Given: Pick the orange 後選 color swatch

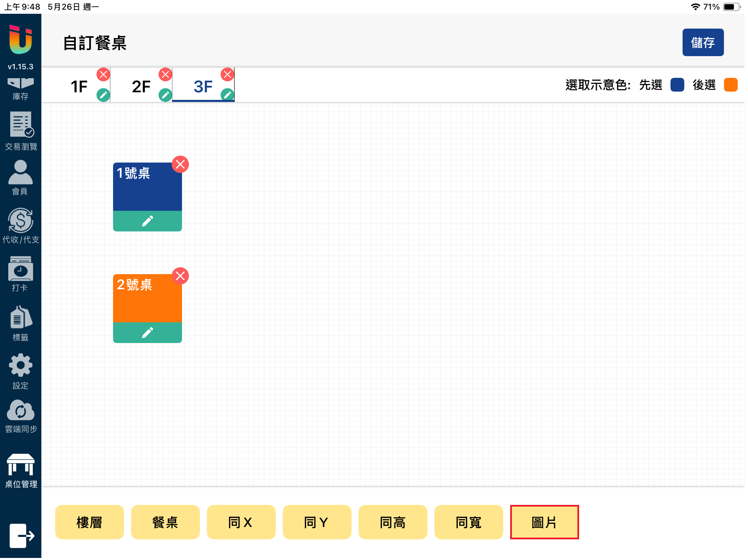Looking at the screenshot, I should coord(730,85).
